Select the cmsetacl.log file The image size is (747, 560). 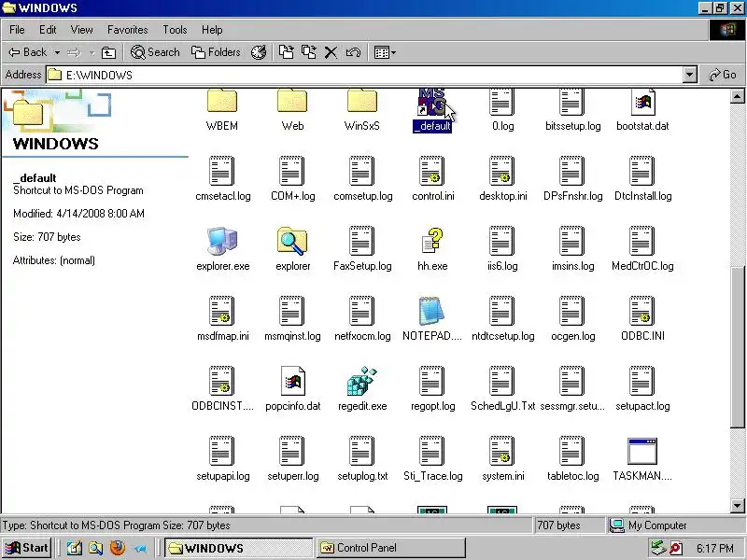[x=222, y=171]
